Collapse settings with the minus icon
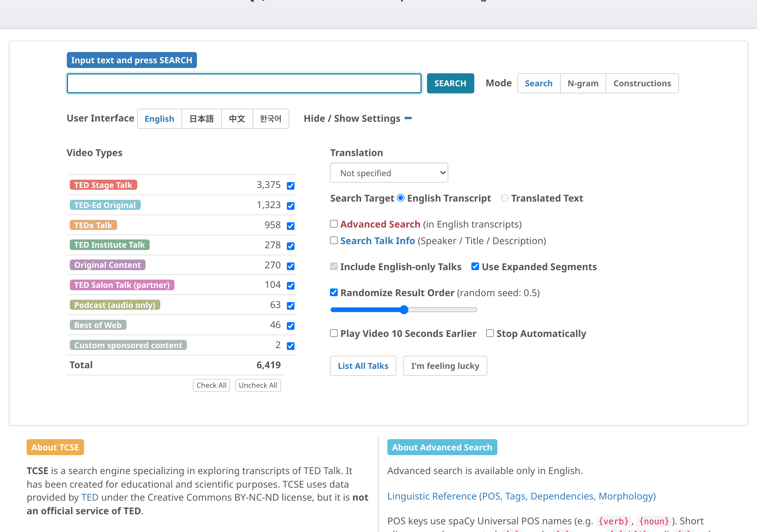Screen dimensions: 757x532 pyautogui.click(x=408, y=118)
